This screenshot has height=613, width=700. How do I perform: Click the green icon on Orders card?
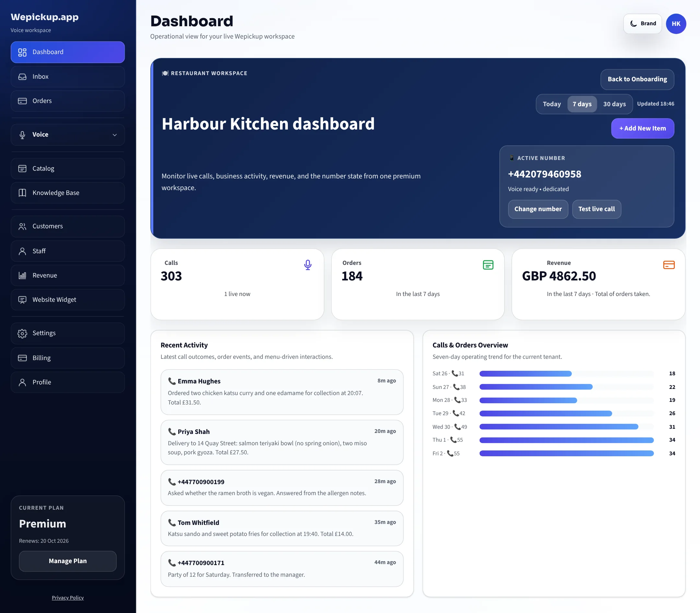(x=488, y=265)
